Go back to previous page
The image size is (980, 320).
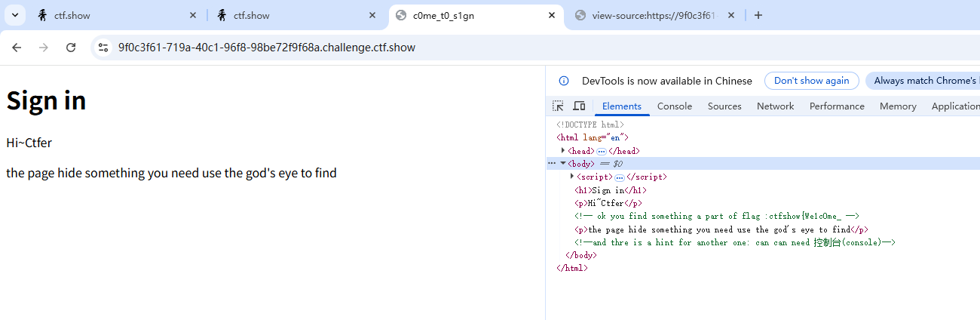click(x=17, y=48)
